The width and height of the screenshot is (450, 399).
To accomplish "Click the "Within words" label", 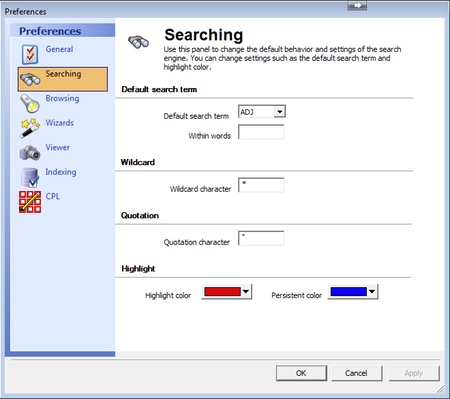I will (x=210, y=136).
